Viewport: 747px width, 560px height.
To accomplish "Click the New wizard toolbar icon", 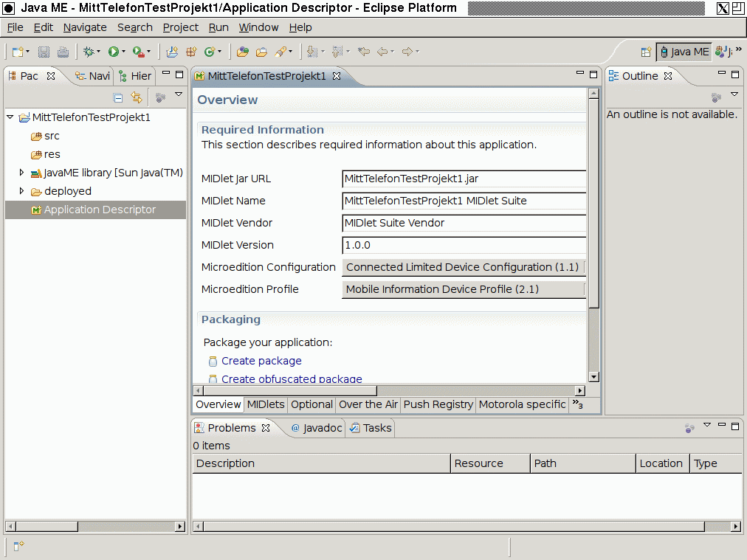I will [18, 52].
